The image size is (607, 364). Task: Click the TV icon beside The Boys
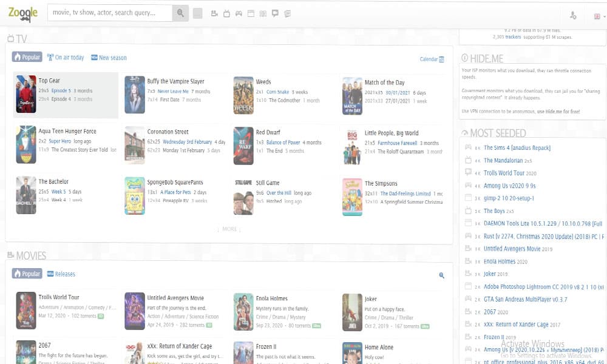[468, 211]
